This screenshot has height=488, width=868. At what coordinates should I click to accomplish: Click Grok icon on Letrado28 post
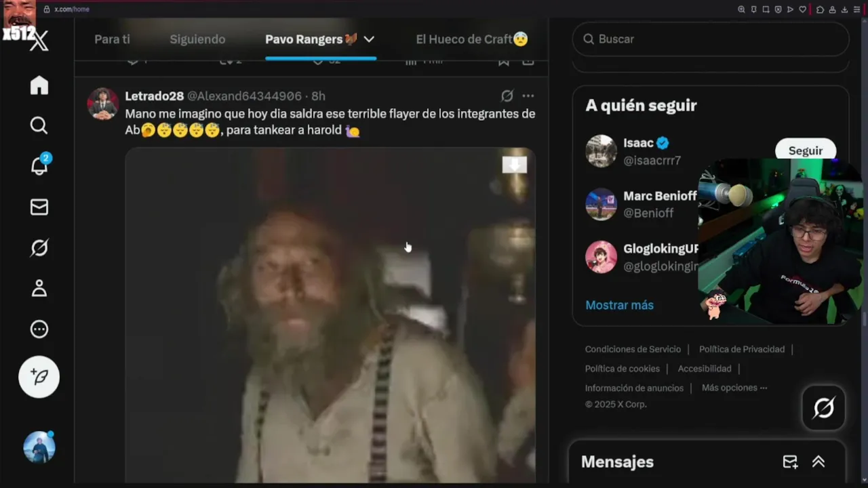tap(507, 96)
